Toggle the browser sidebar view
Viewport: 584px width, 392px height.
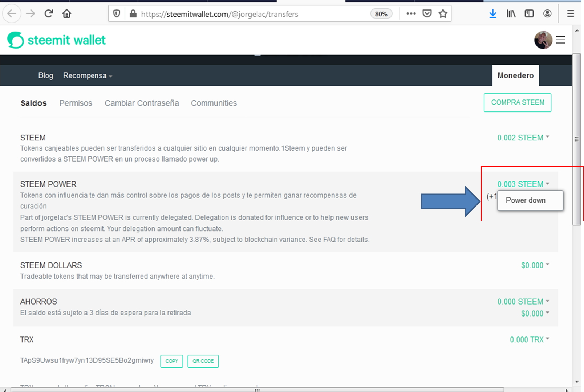[529, 14]
